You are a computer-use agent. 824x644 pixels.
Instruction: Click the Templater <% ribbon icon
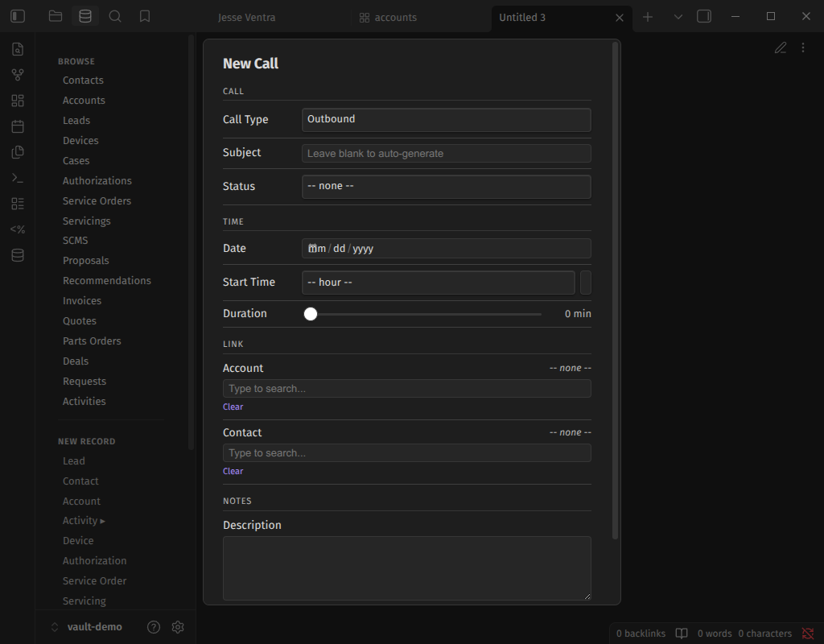pyautogui.click(x=18, y=229)
